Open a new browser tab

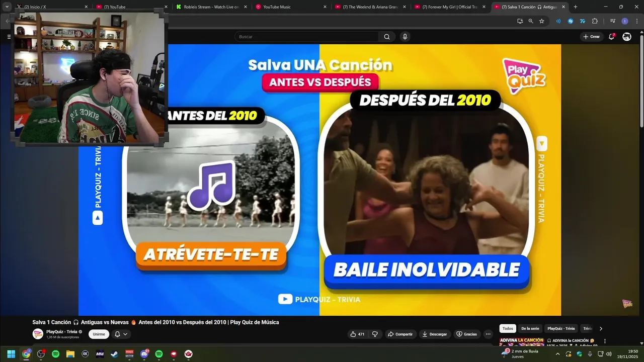tap(576, 7)
